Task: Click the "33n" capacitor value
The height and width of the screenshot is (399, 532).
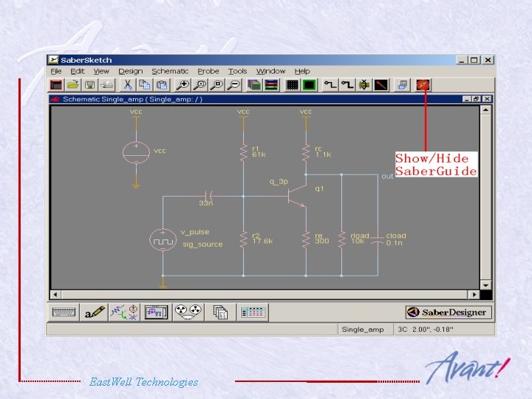Action: click(x=206, y=203)
